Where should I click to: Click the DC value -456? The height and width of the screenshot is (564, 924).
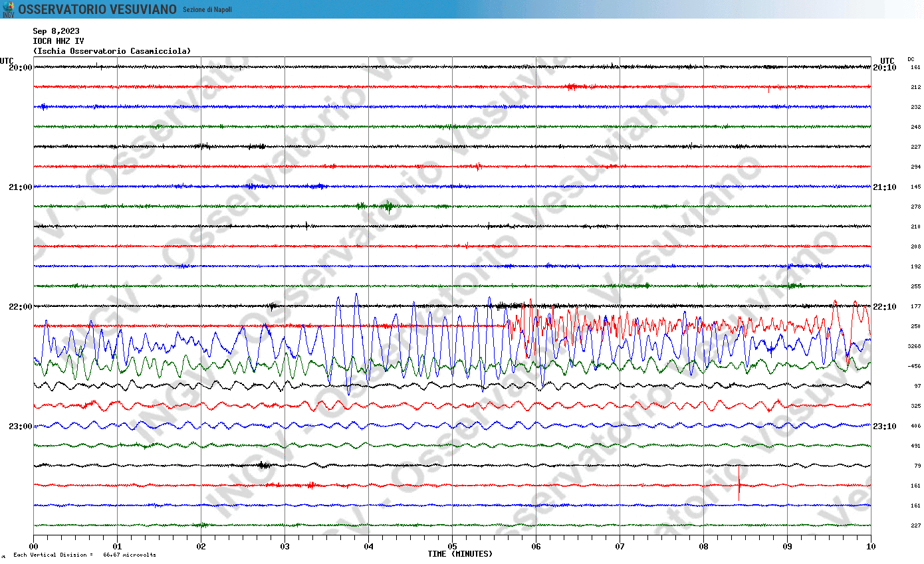(914, 366)
